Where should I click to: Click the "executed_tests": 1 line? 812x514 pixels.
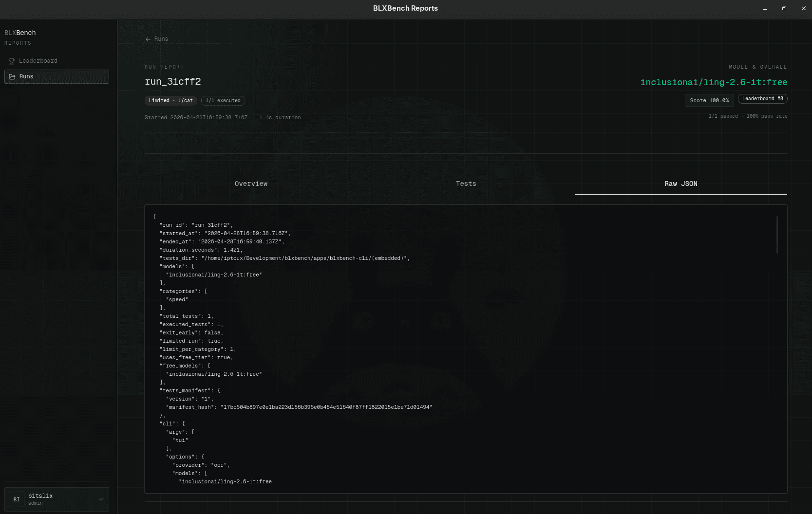(x=191, y=325)
